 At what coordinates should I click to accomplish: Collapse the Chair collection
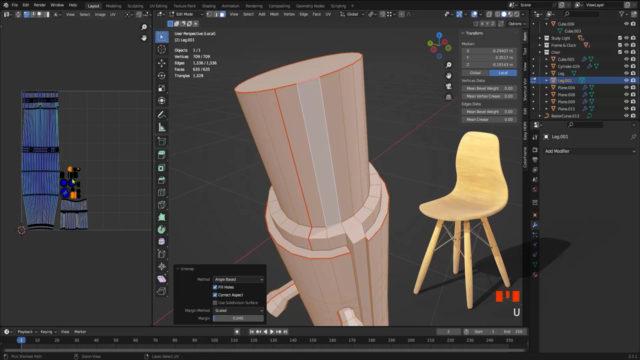tap(540, 52)
